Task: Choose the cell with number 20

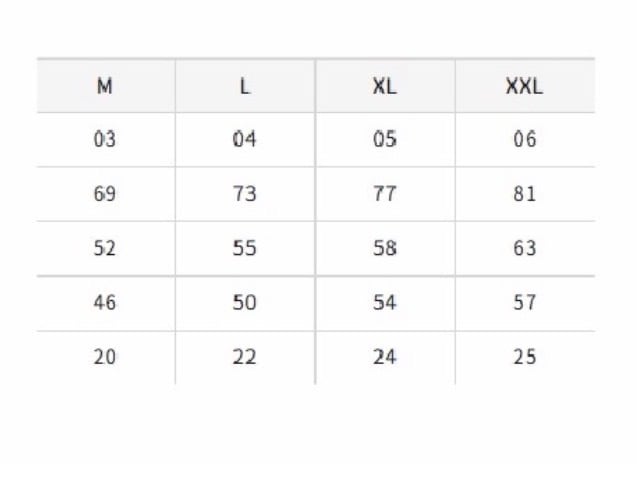Action: (106, 358)
